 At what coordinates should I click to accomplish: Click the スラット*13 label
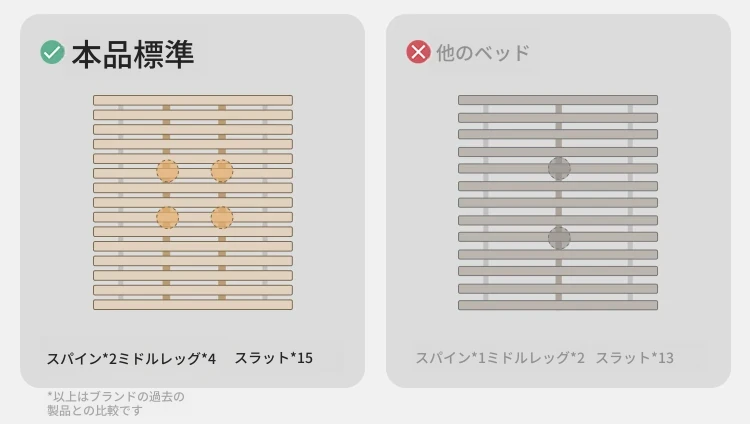(x=635, y=357)
